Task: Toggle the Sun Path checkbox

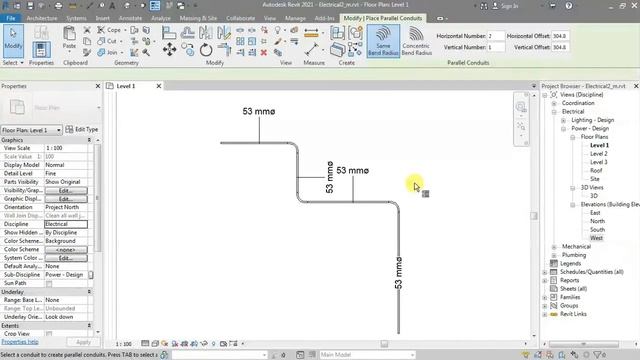Action: point(49,284)
